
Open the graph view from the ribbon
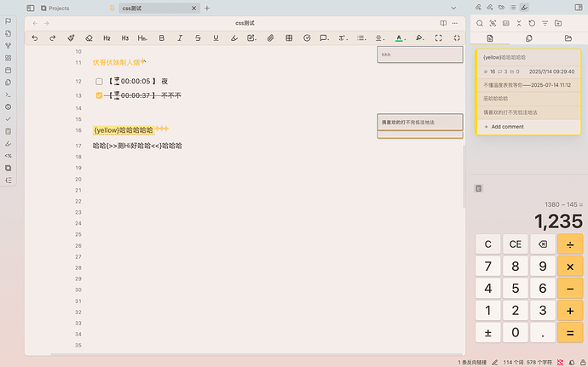[x=8, y=45]
